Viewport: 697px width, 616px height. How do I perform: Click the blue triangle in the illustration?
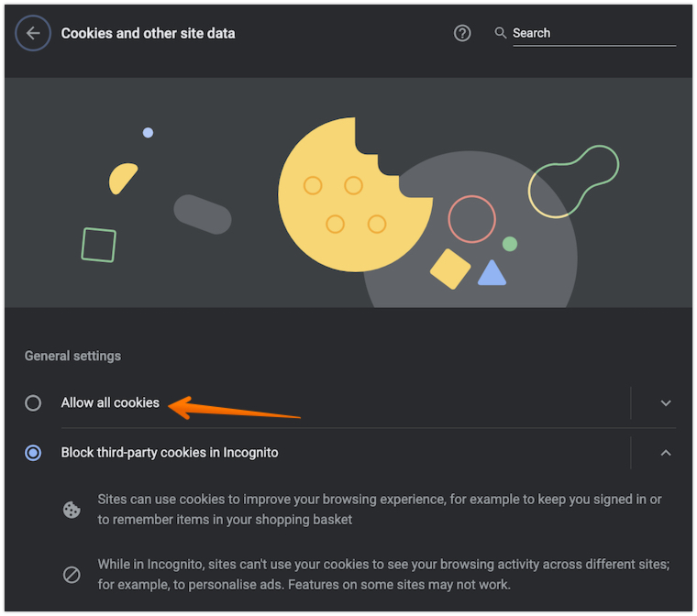click(x=492, y=273)
